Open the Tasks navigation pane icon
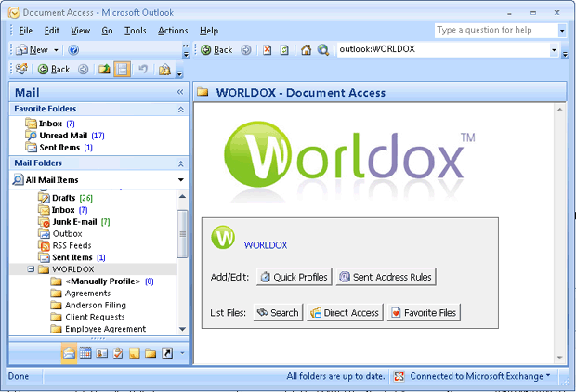Image resolution: width=576 pixels, height=392 pixels. point(118,353)
